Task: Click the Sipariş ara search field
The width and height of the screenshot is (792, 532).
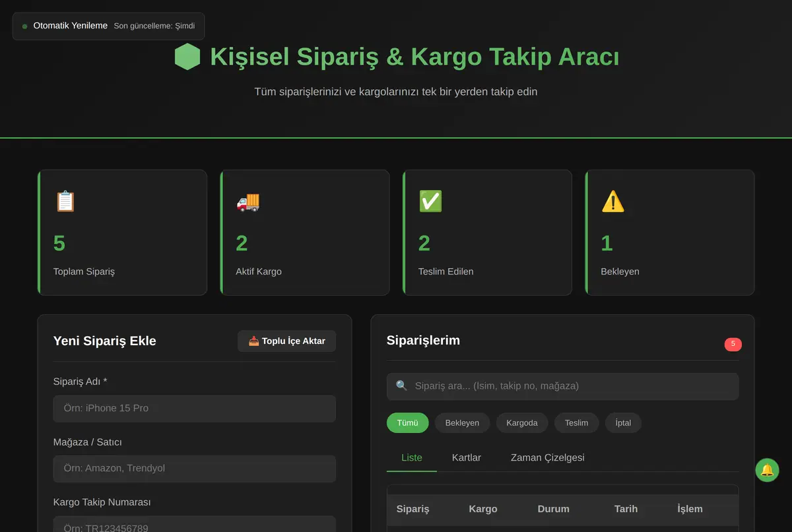Action: click(x=562, y=386)
